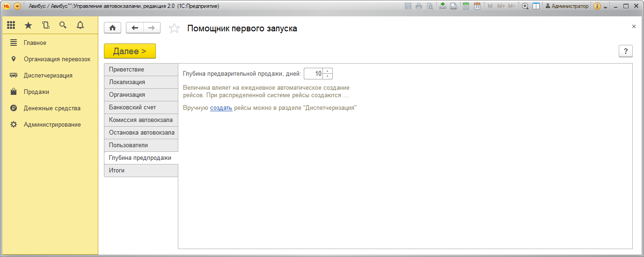The height and width of the screenshot is (257, 644).
Task: Follow the создать link
Action: (221, 107)
